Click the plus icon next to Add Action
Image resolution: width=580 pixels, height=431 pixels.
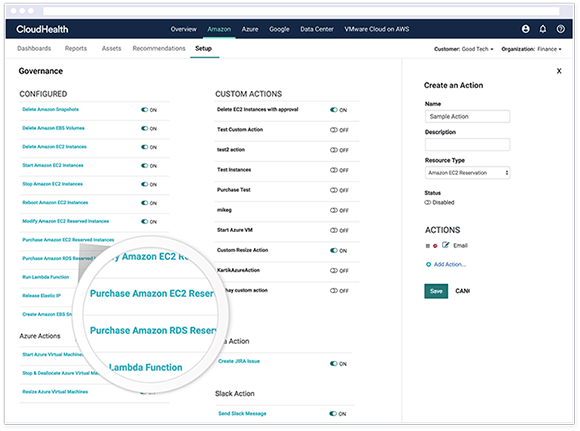click(x=428, y=265)
